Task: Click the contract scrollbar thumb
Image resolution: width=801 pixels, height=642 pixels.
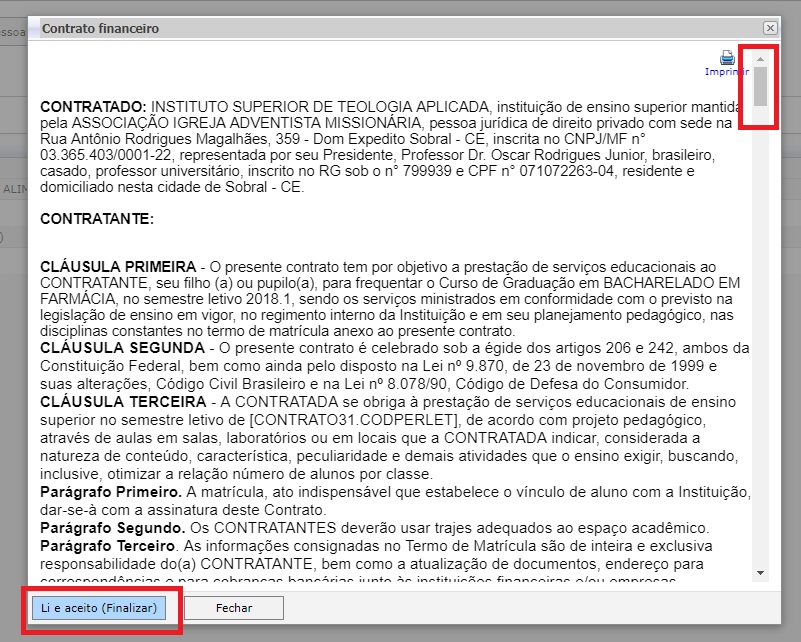Action: click(x=760, y=86)
